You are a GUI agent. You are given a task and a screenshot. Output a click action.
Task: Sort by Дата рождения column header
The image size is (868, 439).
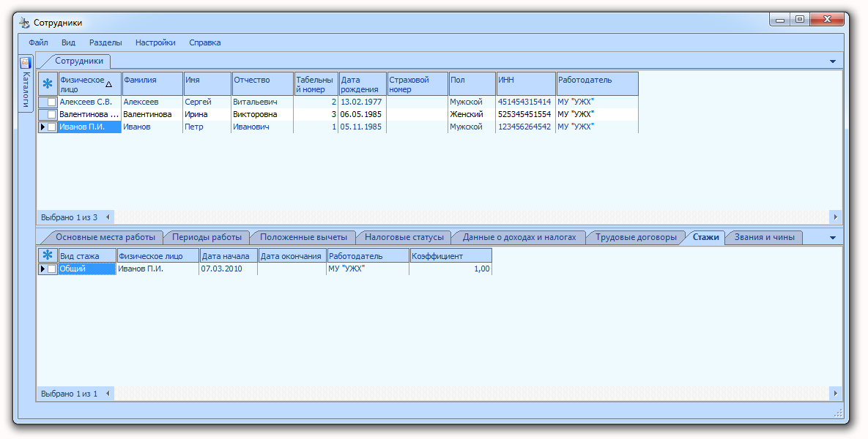click(363, 84)
